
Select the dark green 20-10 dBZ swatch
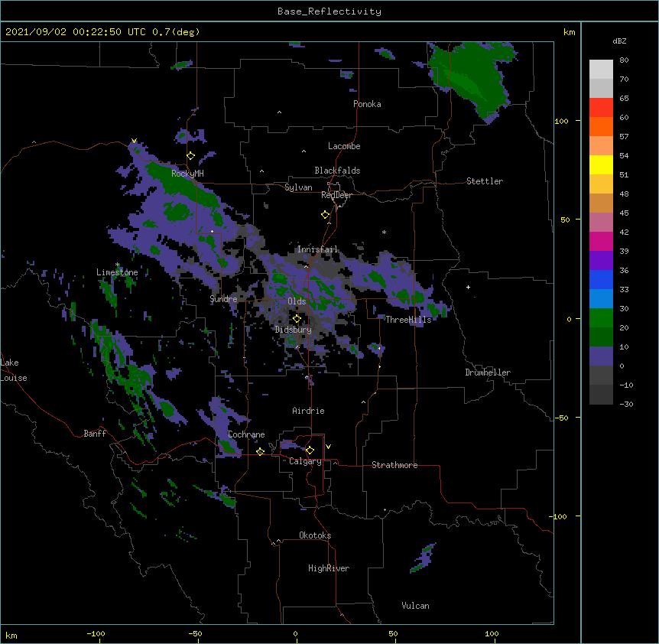[x=601, y=337]
